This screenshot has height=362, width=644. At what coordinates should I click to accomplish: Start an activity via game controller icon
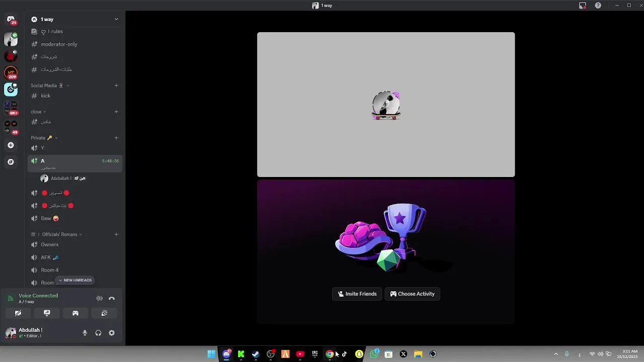pyautogui.click(x=75, y=313)
